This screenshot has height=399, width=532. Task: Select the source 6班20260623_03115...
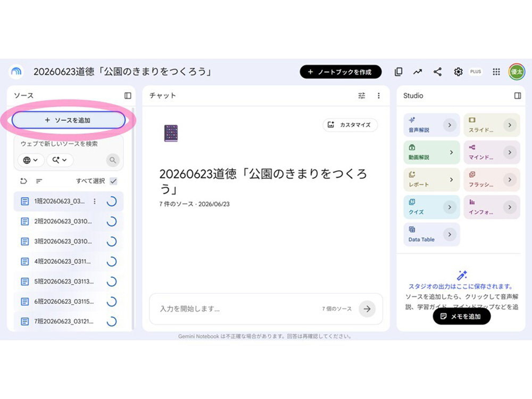tap(69, 302)
